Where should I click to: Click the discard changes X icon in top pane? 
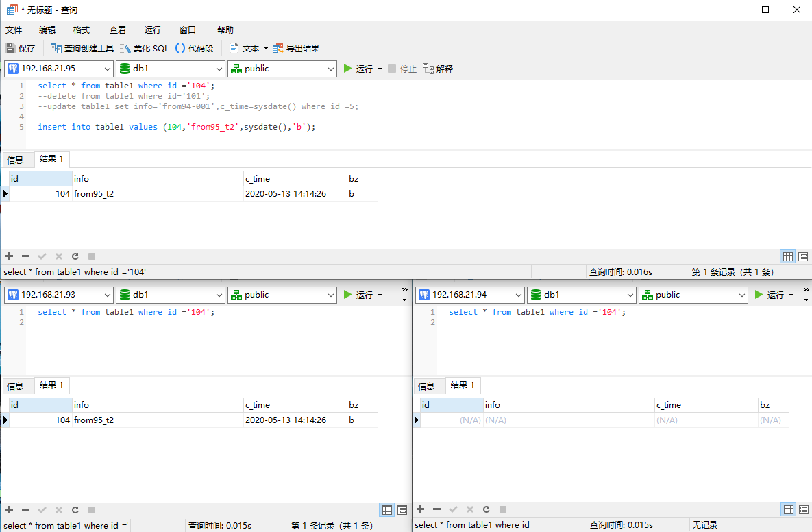tap(59, 256)
